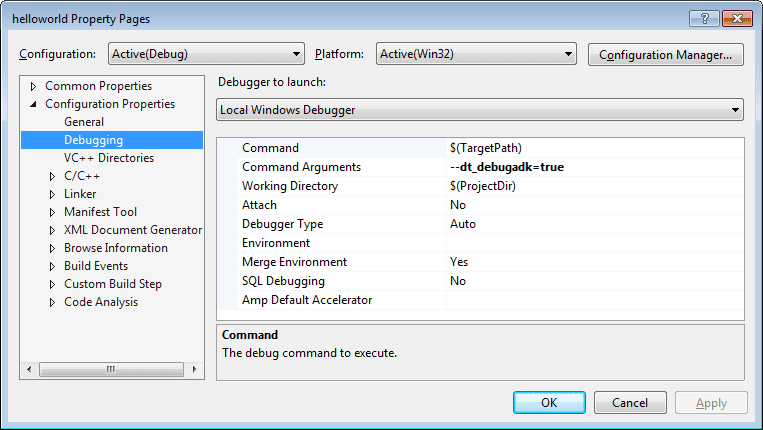
Task: Collapse the Configuration Properties node arrow
Action: tap(34, 104)
